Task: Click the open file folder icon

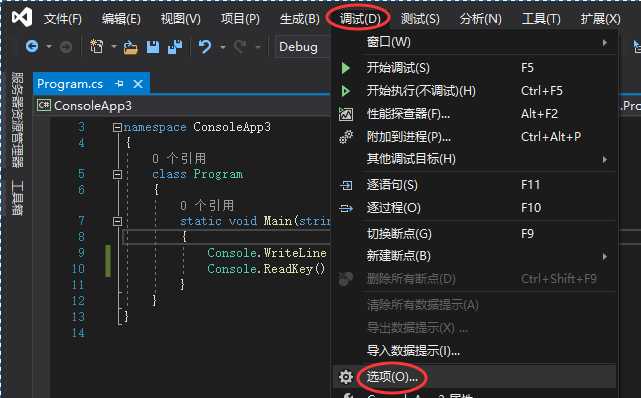Action: pyautogui.click(x=130, y=47)
